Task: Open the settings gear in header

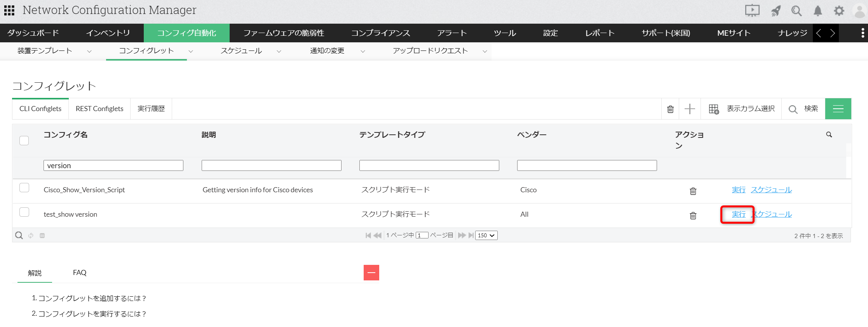Action: coord(839,11)
